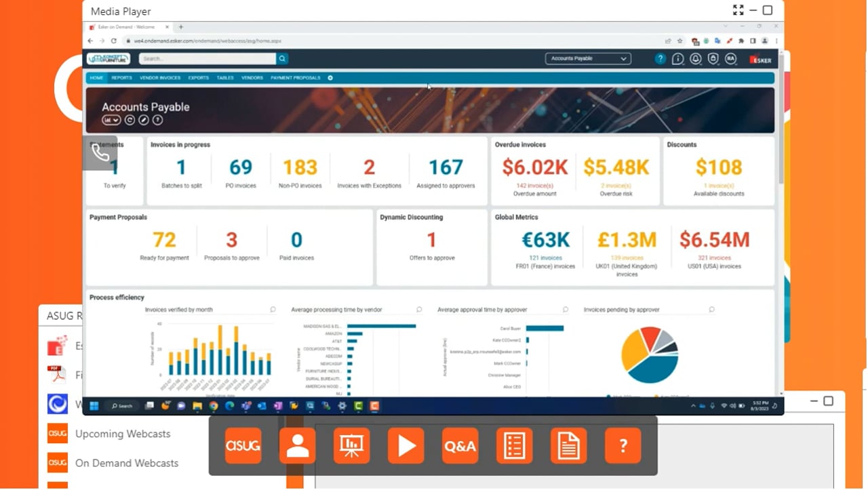Open the dashboard chart selector dropdown

pyautogui.click(x=111, y=120)
